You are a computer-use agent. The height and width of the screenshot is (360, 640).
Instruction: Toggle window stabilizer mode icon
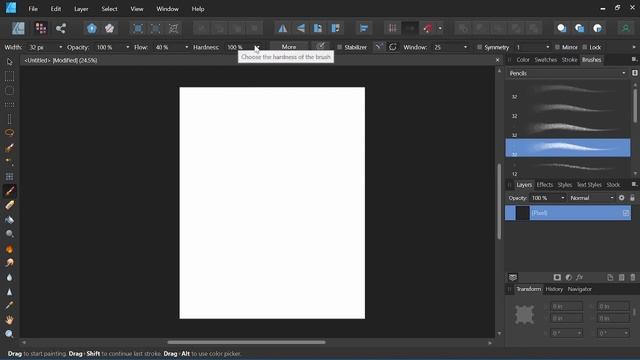pyautogui.click(x=393, y=47)
